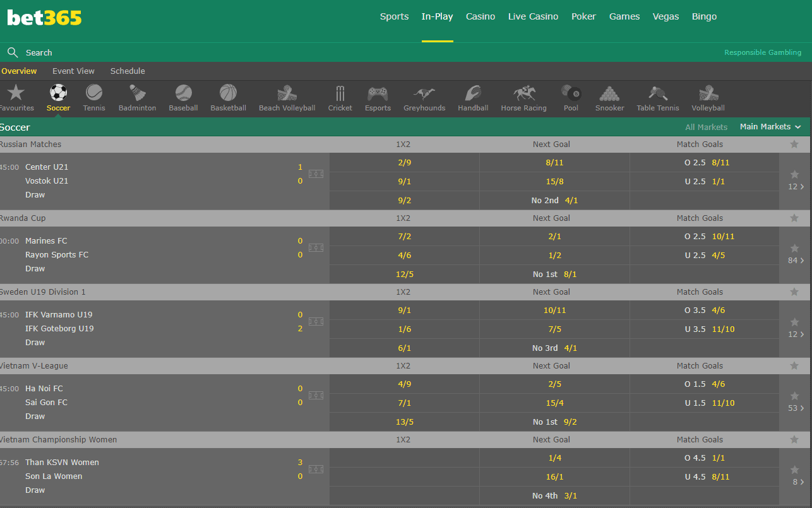Expand 12 markets for IFK Varnamo U19 match
This screenshot has width=812, height=508.
click(796, 334)
